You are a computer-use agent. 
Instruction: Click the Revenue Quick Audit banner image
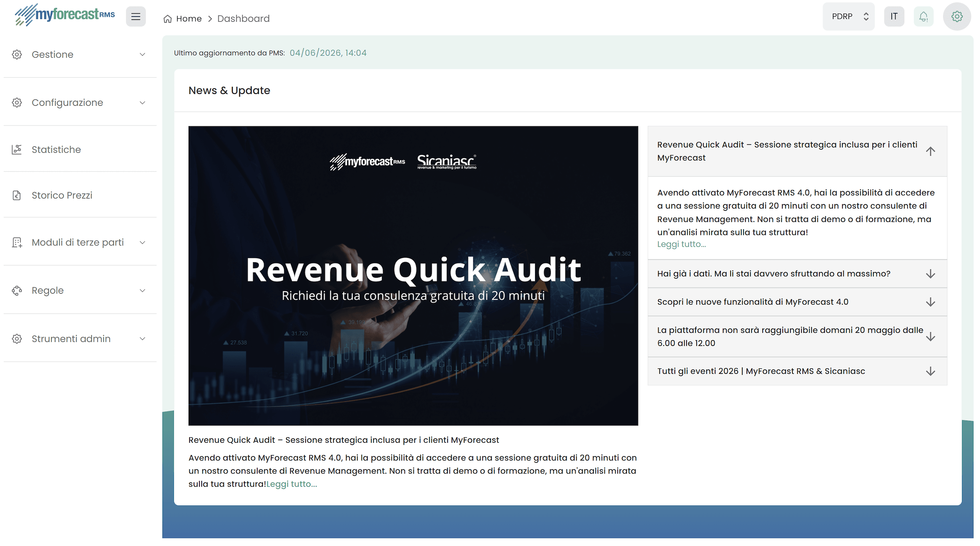[413, 276]
